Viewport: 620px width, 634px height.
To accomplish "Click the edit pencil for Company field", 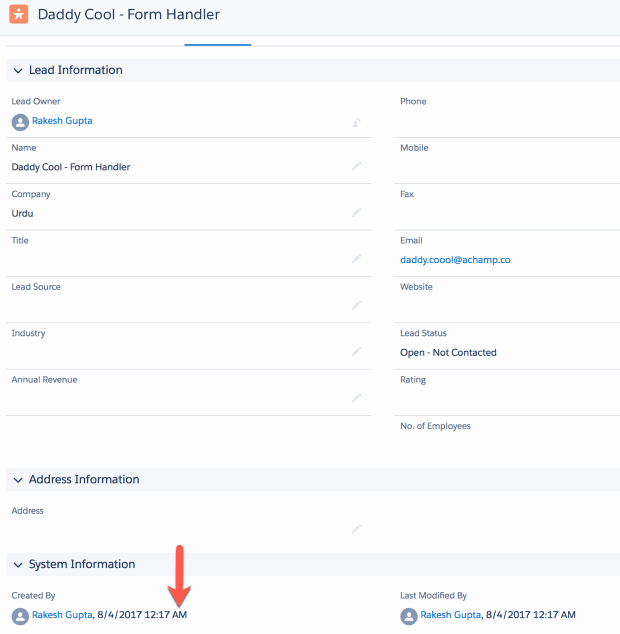I will click(x=356, y=213).
